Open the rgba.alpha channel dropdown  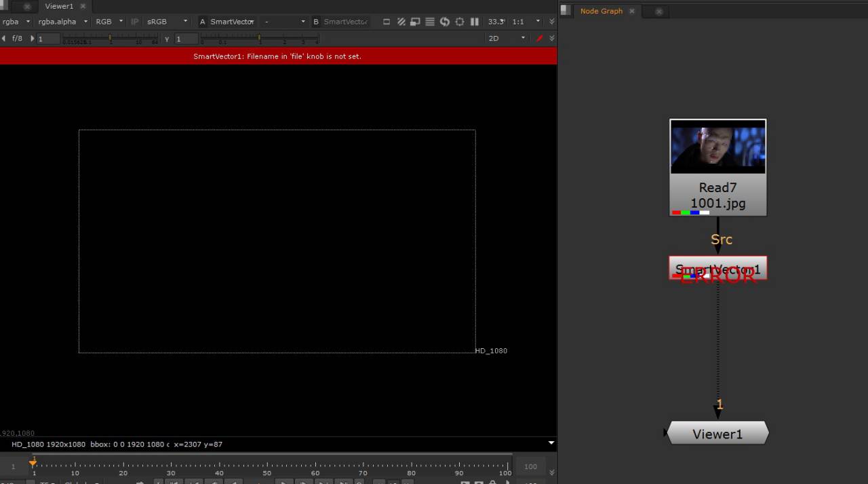pos(63,22)
